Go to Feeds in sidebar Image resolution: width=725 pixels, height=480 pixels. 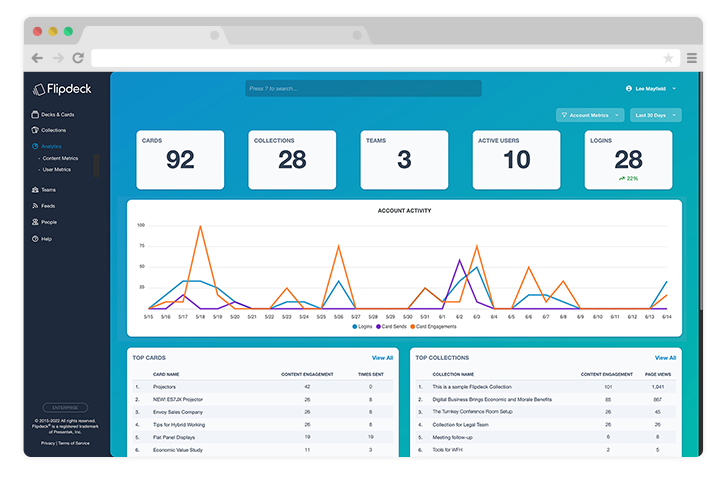(43, 206)
